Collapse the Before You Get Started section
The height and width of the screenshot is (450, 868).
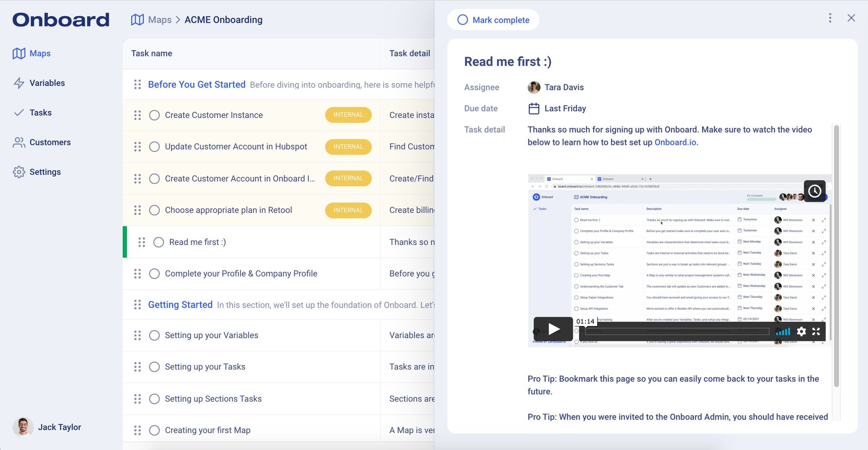point(196,84)
